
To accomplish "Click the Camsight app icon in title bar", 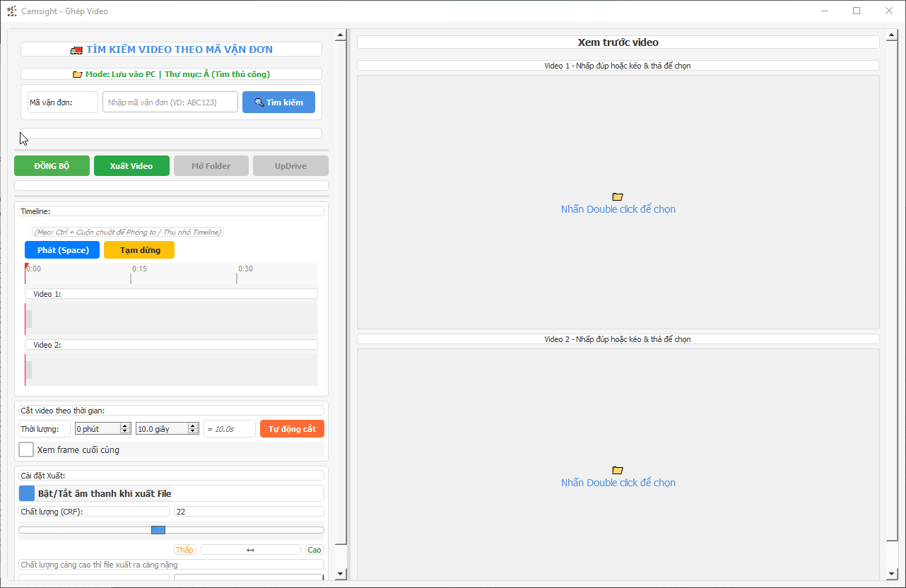I will [x=11, y=11].
